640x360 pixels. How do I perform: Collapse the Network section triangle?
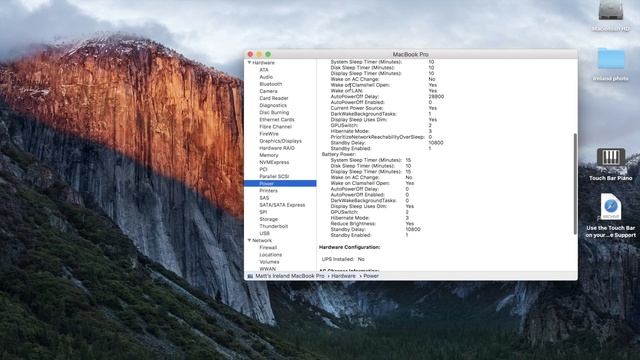coord(249,240)
